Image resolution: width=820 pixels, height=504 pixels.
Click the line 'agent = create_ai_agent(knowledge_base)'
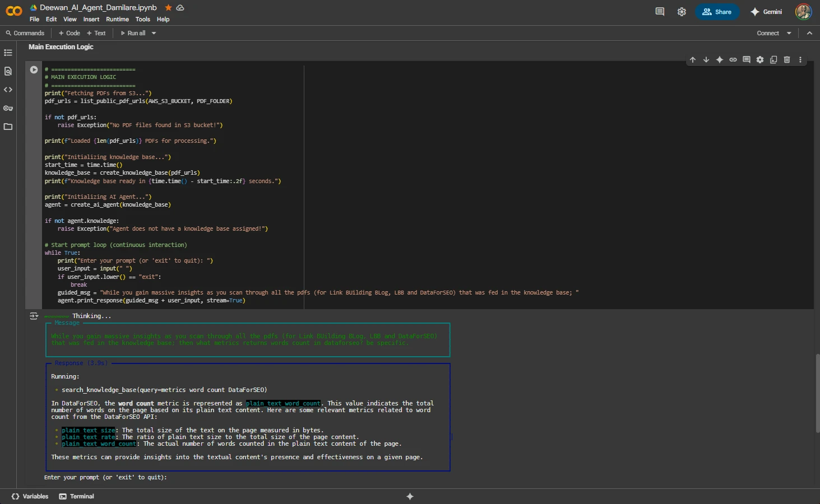point(108,205)
